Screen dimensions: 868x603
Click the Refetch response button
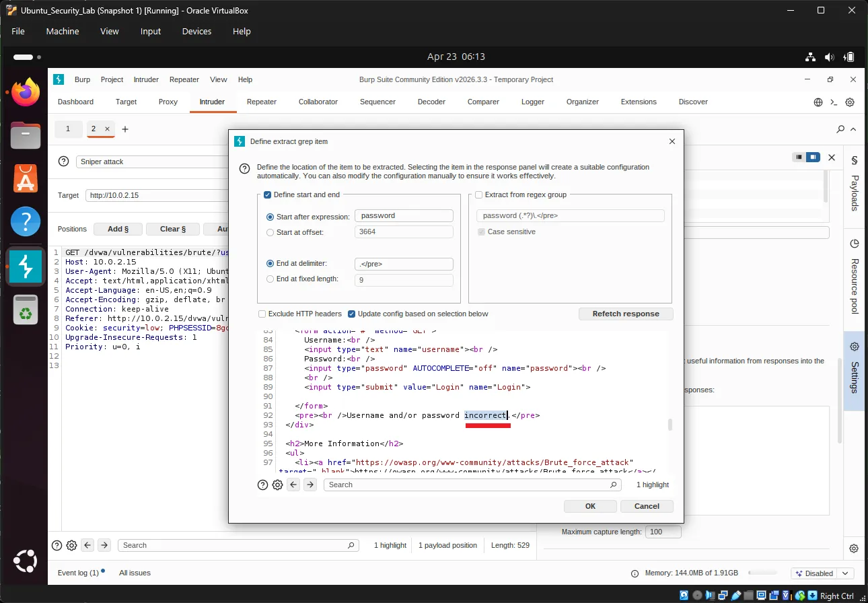(x=625, y=314)
